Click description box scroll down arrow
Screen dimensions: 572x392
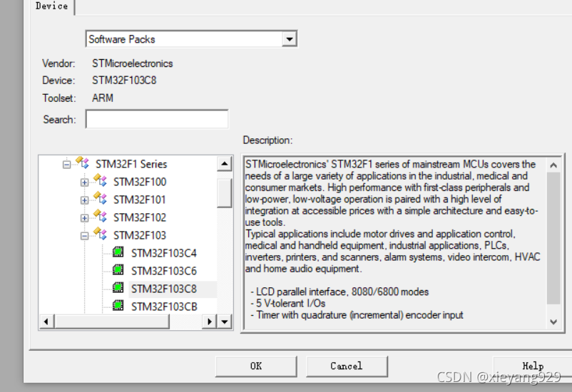[x=553, y=322]
